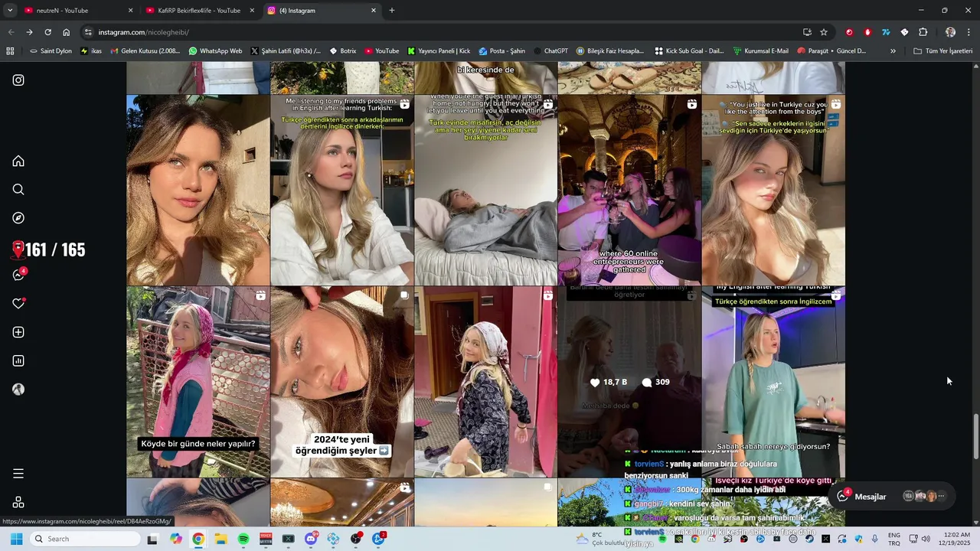Open outdoor selfie post by the yellow building
Viewport: 980px width, 551px height.
tap(198, 190)
